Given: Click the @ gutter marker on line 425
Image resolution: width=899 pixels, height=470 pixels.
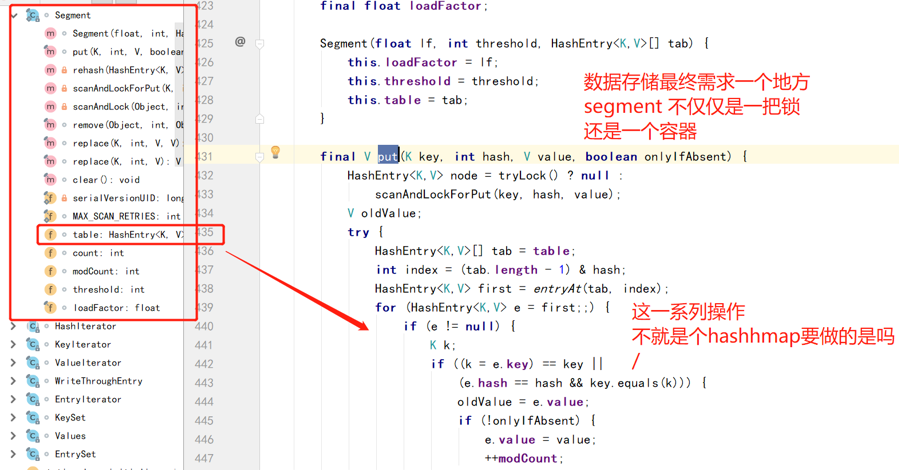Looking at the screenshot, I should pyautogui.click(x=240, y=42).
